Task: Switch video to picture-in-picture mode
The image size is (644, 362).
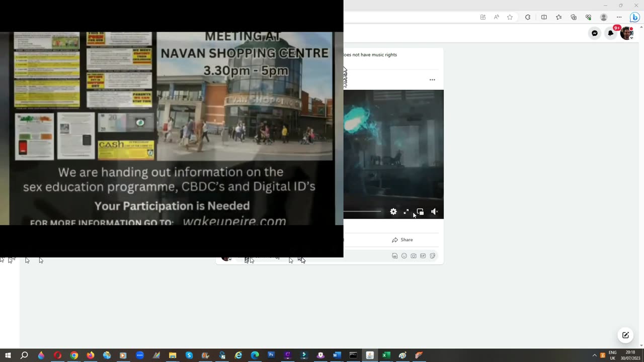Action: [420, 212]
